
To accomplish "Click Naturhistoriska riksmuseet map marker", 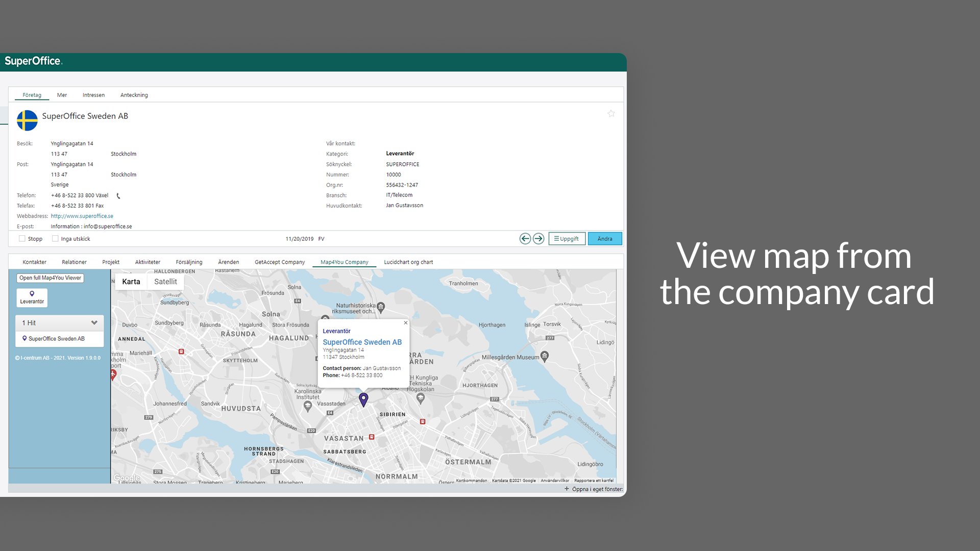I will tap(381, 307).
